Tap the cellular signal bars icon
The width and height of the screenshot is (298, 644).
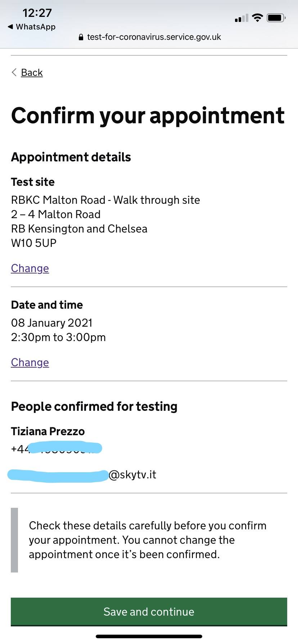(241, 18)
